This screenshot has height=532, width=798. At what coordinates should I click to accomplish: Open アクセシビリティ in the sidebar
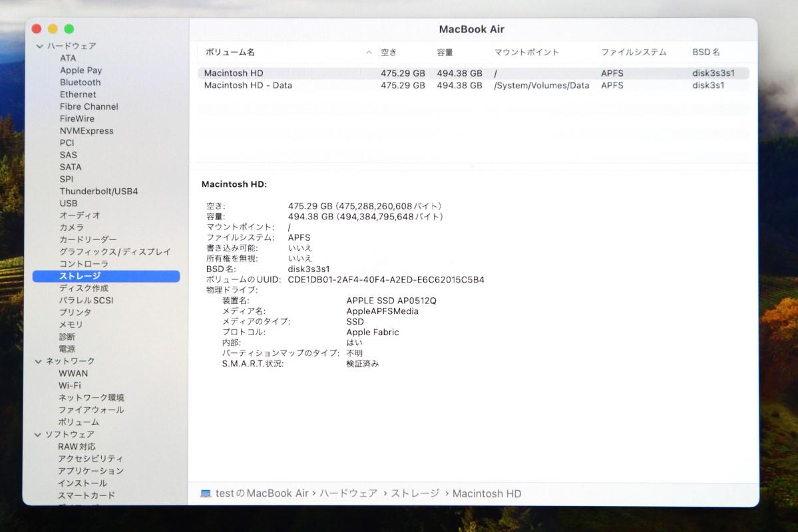point(91,459)
